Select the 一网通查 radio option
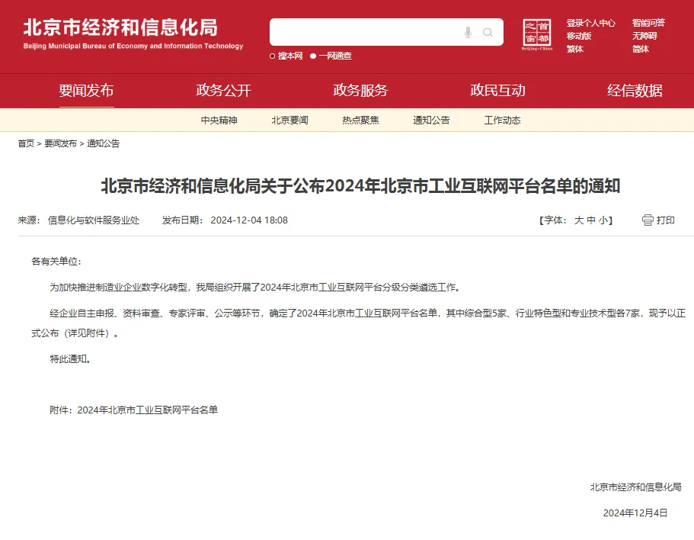The height and width of the screenshot is (540, 694). coord(313,56)
